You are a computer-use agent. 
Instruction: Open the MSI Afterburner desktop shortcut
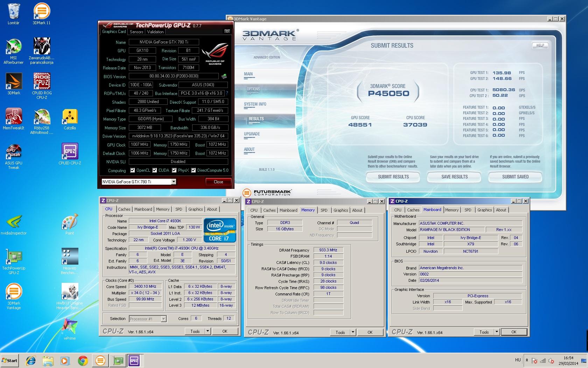[13, 51]
